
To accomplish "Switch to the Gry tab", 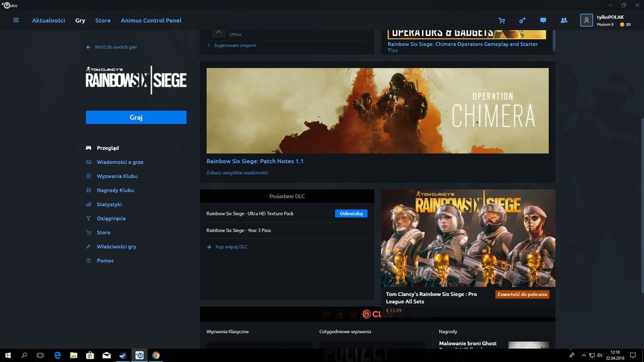I will tap(80, 20).
